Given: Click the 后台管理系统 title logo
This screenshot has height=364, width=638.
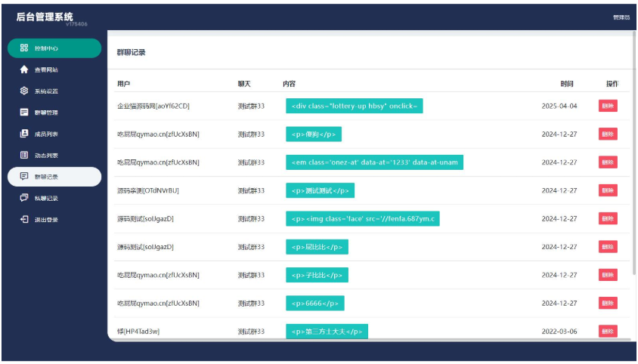Looking at the screenshot, I should pos(45,17).
